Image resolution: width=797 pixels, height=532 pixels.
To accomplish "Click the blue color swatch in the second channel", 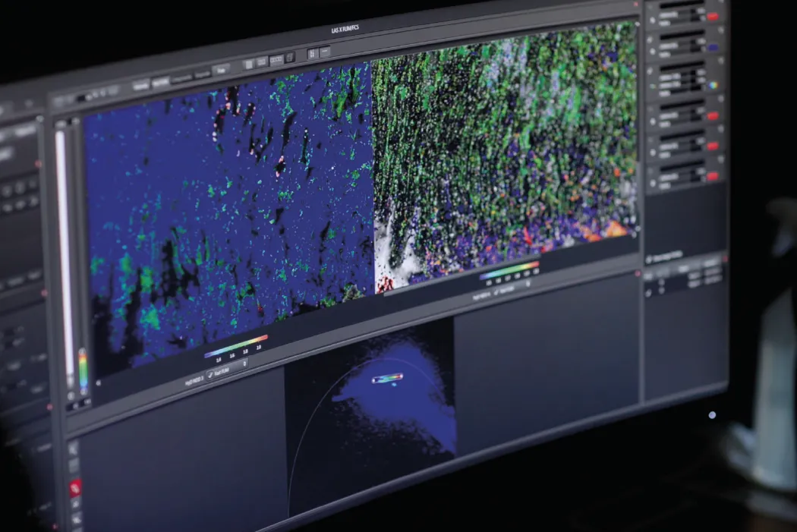I will coord(712,46).
